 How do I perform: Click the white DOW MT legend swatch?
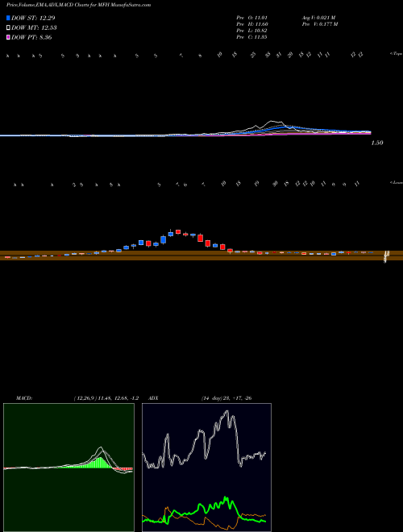tap(9, 28)
